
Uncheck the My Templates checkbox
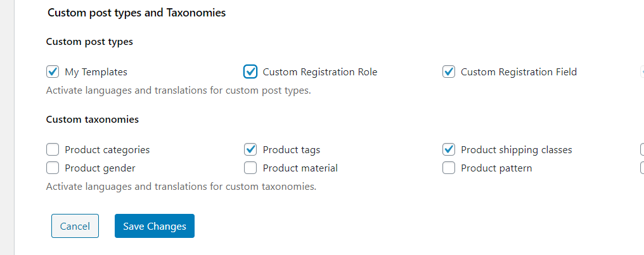coord(53,72)
